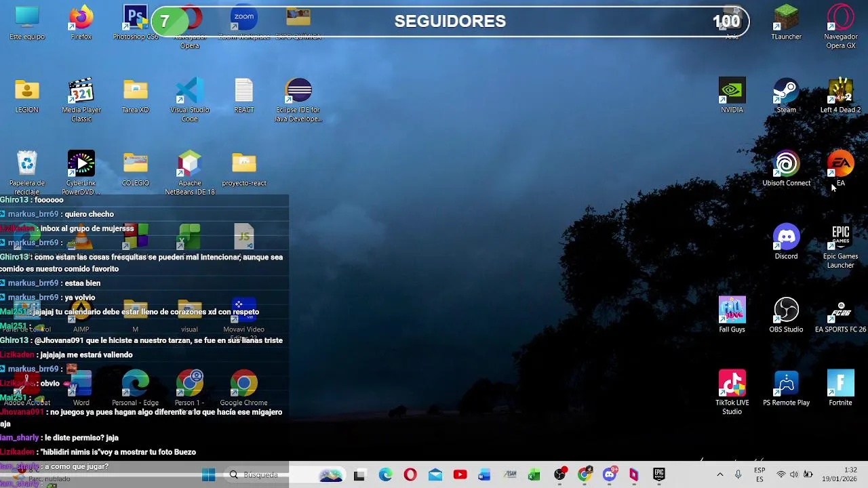Click the microphone icon in system tray

(738, 475)
